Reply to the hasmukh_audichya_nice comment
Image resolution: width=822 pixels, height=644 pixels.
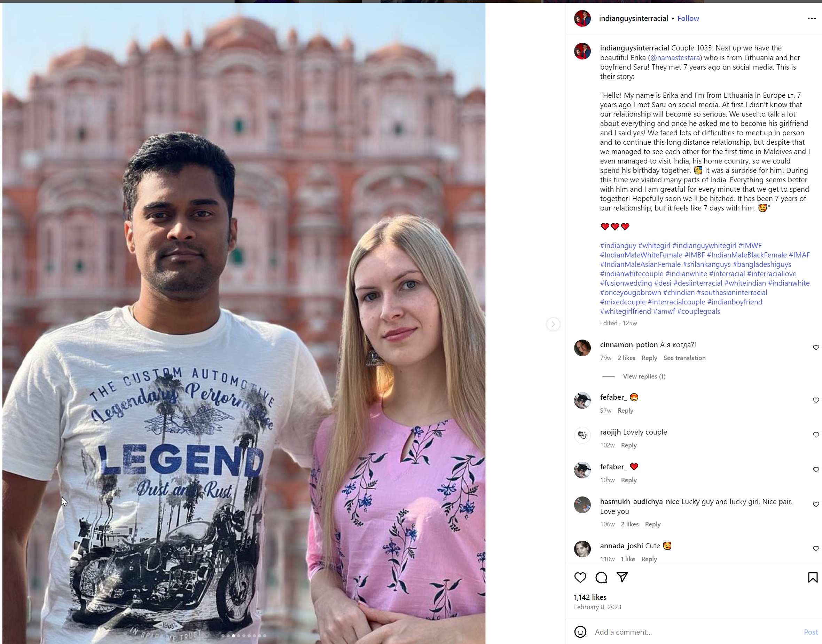click(652, 524)
